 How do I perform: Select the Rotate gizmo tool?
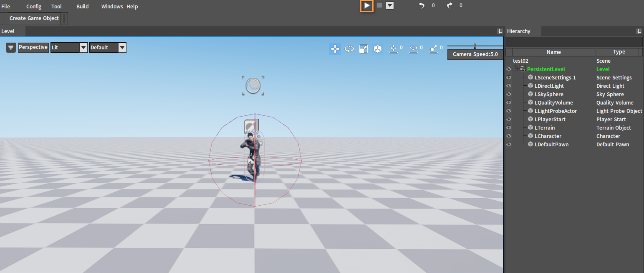349,49
